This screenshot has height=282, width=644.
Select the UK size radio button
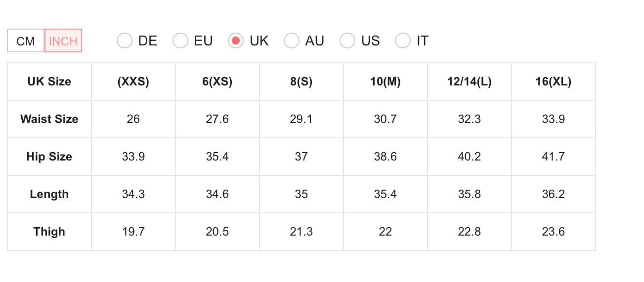tap(236, 40)
